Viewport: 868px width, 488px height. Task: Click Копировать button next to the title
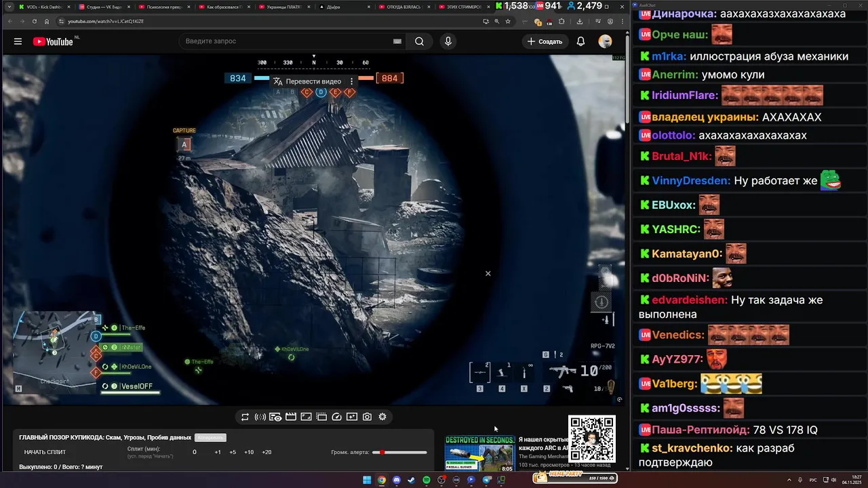point(210,438)
